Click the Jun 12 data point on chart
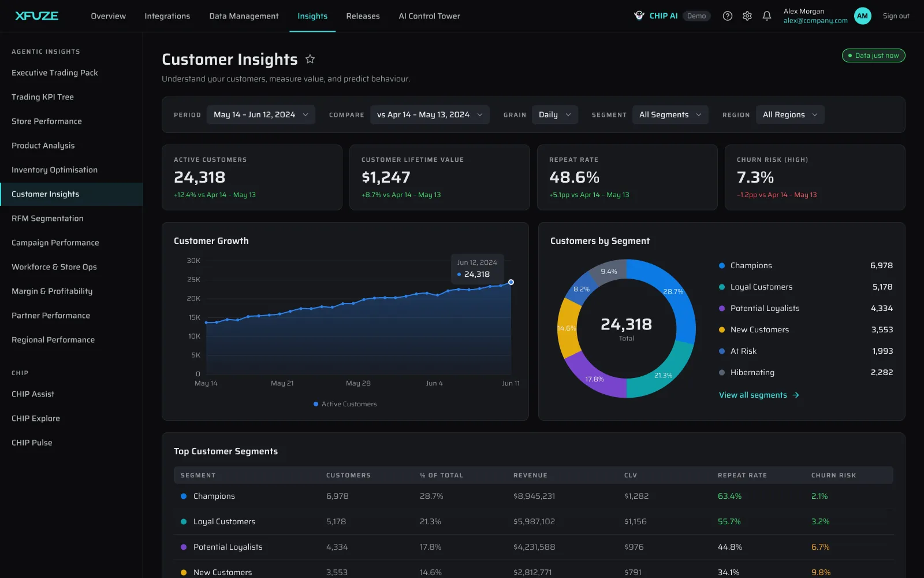This screenshot has height=578, width=924. click(511, 282)
